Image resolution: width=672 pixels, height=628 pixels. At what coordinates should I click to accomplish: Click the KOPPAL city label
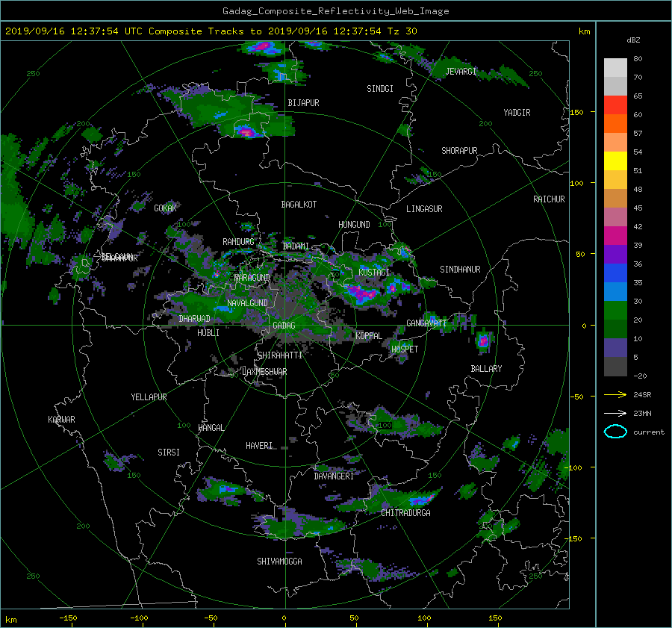(369, 336)
